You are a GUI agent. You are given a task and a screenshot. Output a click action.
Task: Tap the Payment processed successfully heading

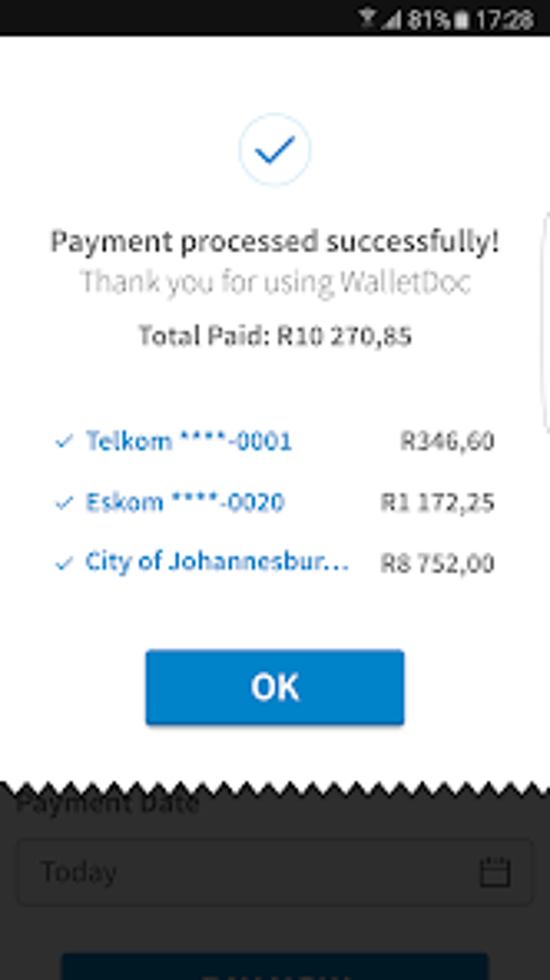275,241
